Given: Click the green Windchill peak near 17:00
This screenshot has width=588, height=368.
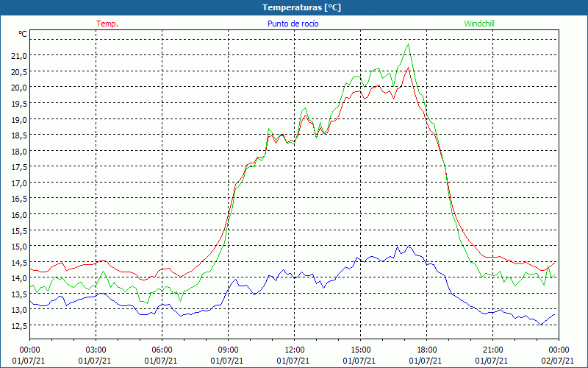Looking at the screenshot, I should point(408,44).
